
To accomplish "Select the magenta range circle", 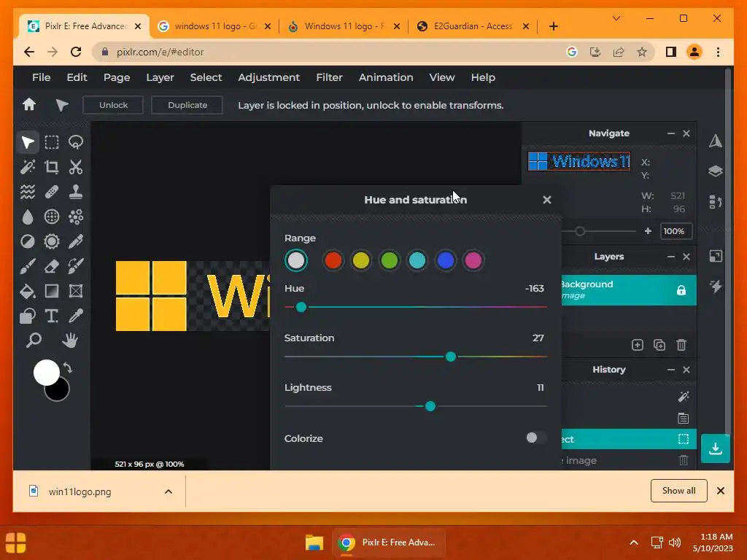I will [x=473, y=260].
